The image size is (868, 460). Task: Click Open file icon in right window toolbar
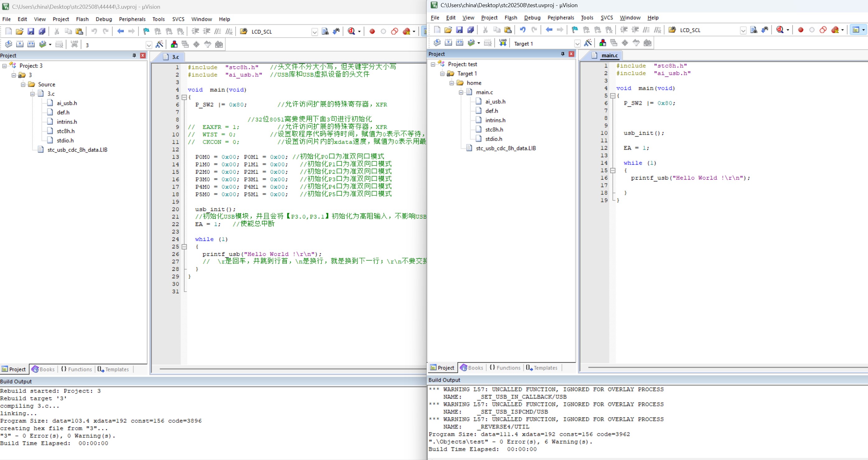[x=448, y=30]
